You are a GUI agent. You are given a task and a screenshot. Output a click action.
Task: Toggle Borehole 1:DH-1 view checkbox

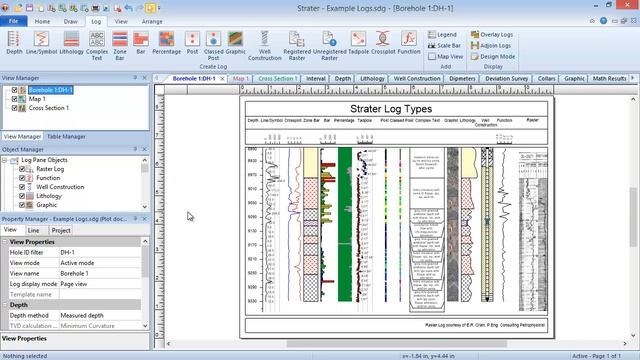[15, 90]
